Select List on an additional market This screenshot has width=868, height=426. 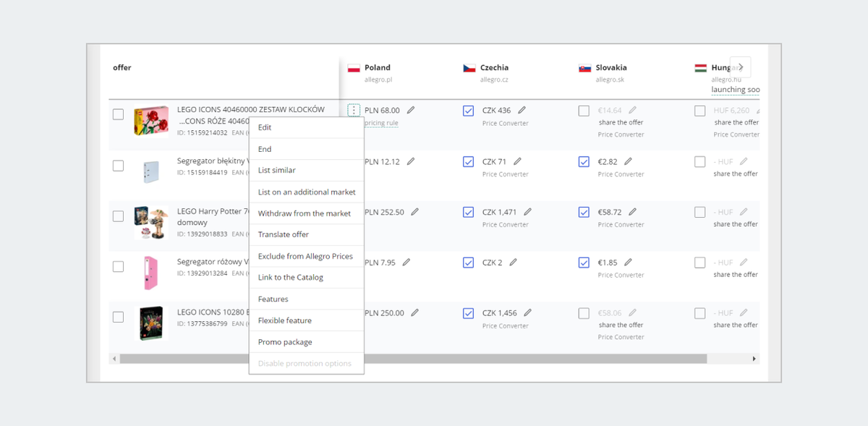[307, 192]
